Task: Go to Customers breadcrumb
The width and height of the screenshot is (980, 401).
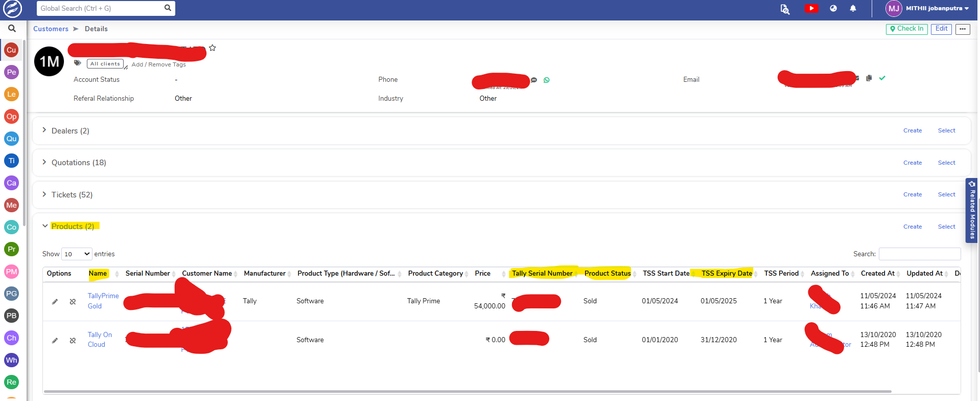Action: tap(51, 29)
